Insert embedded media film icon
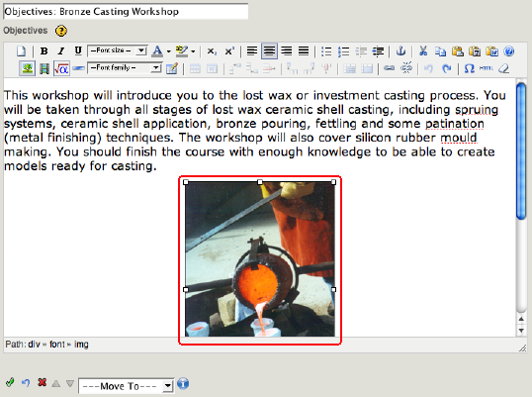 [44, 69]
